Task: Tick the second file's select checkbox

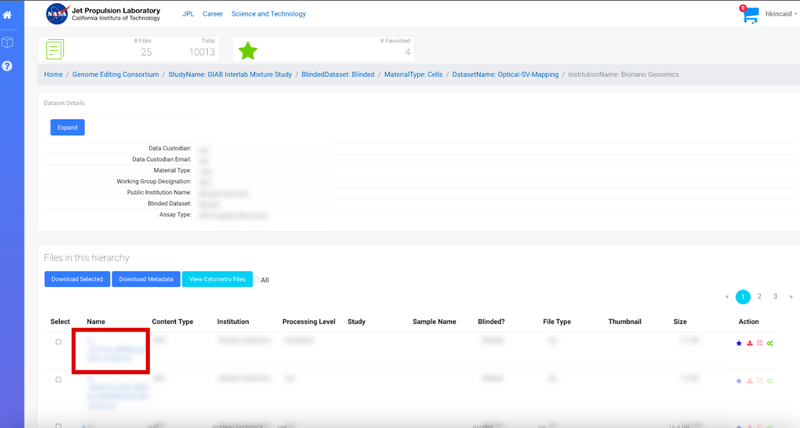Action: click(x=58, y=380)
